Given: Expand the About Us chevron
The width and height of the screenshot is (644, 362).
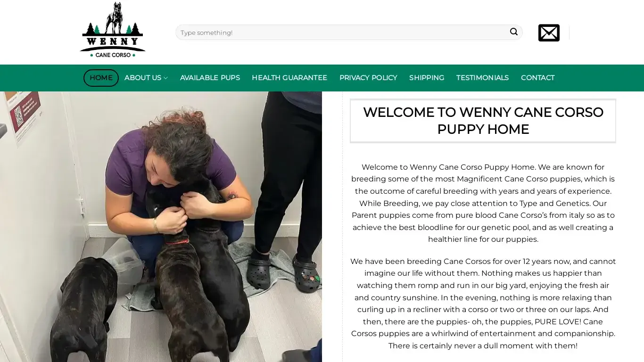Looking at the screenshot, I should pos(165,78).
